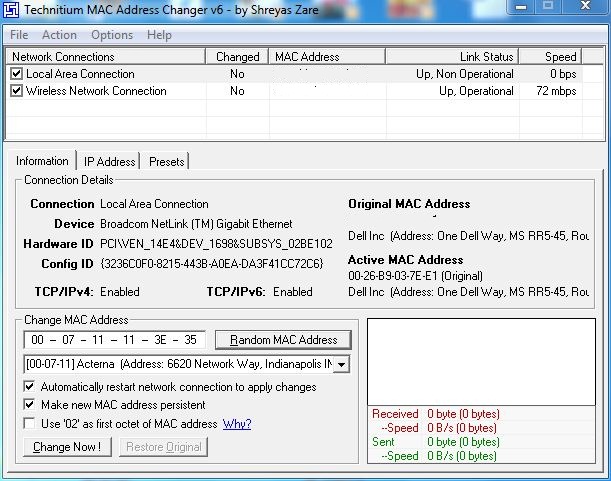Sort by Network Connections column header
The image size is (611, 481).
pyautogui.click(x=106, y=57)
